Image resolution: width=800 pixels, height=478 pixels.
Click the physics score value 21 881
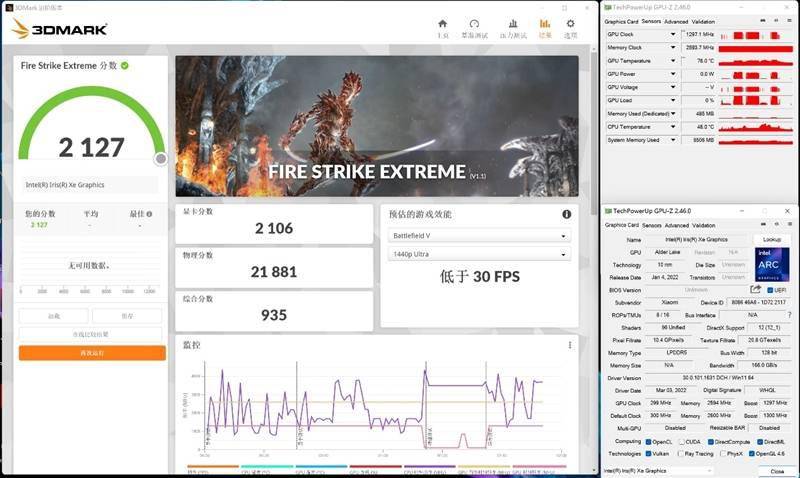(x=274, y=271)
